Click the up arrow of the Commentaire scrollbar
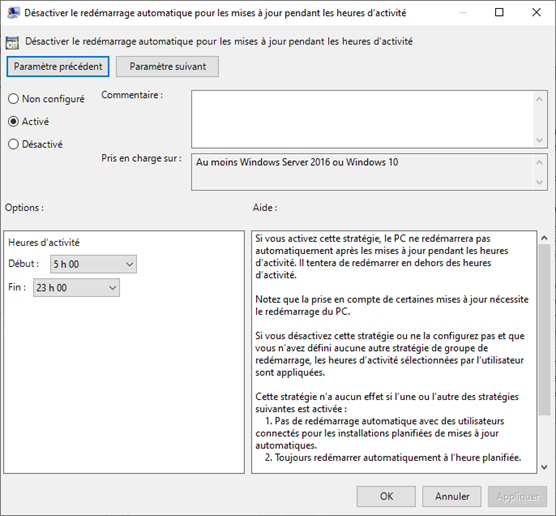Screen dimensions: 556x516 click(539, 99)
